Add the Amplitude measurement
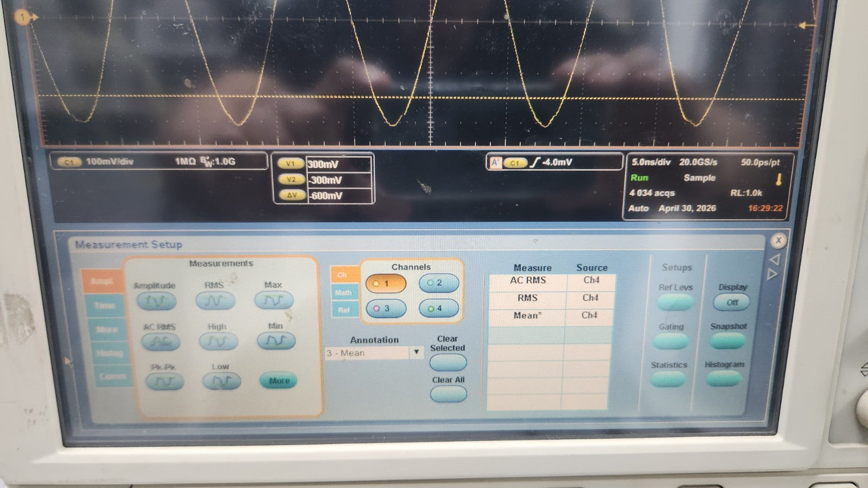Screen dimensions: 868x488 pos(156,301)
